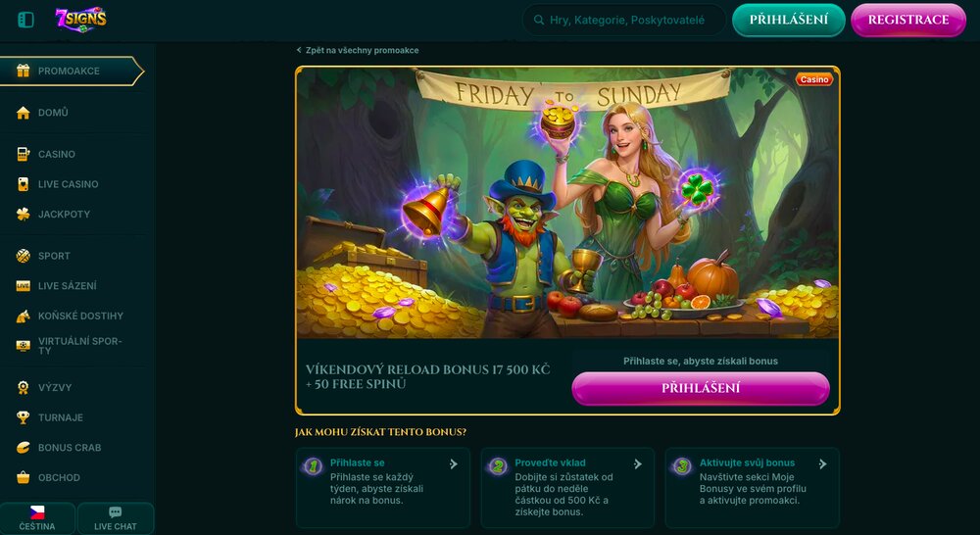The height and width of the screenshot is (535, 980).
Task: Click the gift icon next to Promoakce
Action: pyautogui.click(x=24, y=71)
